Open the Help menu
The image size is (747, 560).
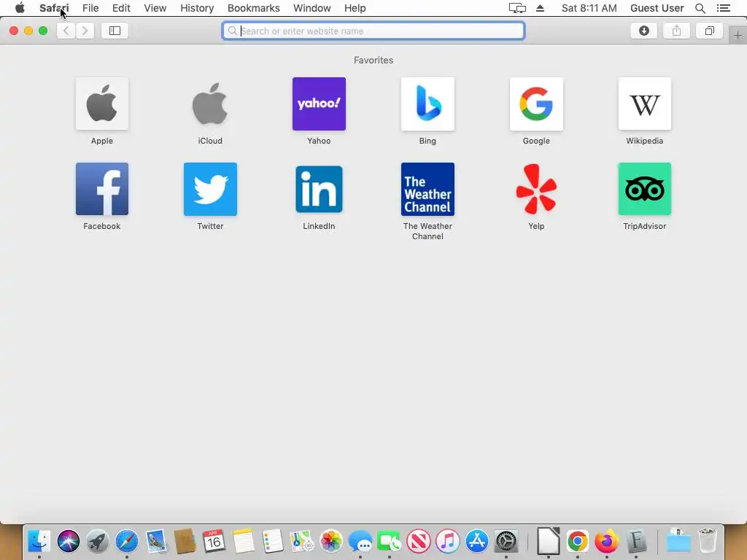[x=355, y=8]
